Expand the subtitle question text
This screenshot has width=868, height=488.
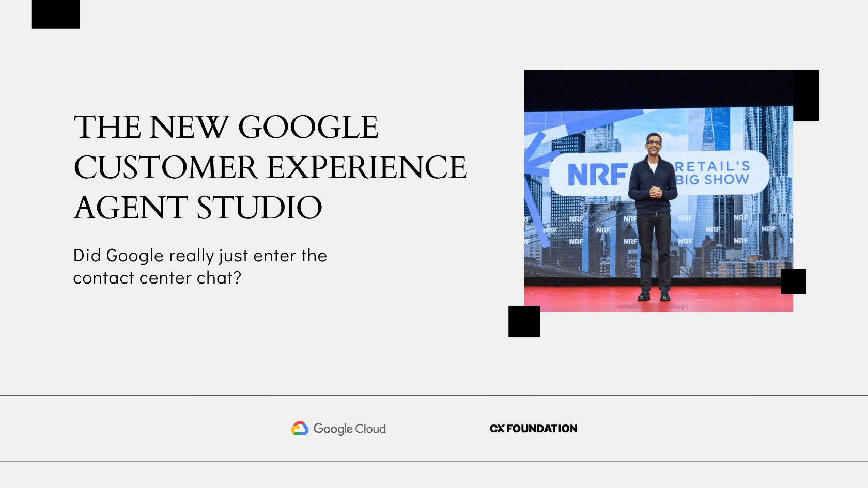pos(200,266)
